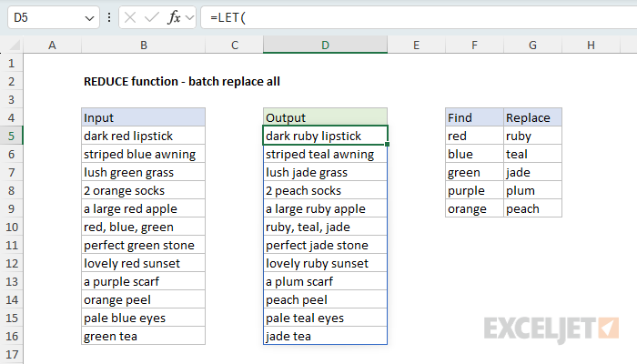Select Replace cell 'peach'
This screenshot has width=637, height=364.
pyautogui.click(x=532, y=208)
